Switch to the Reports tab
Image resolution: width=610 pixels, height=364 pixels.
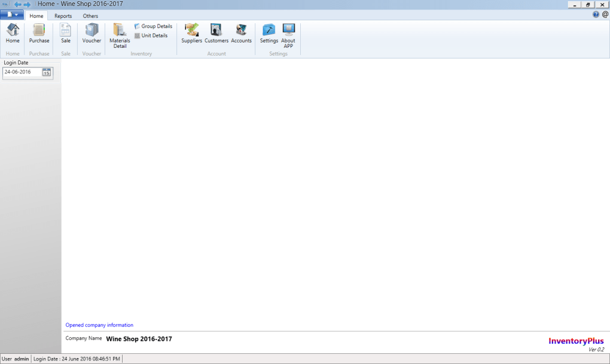coord(63,16)
